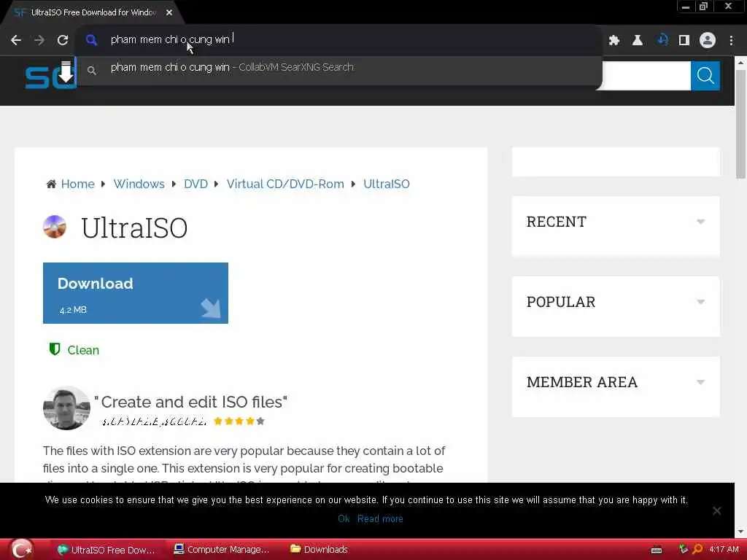Open the browser three-dot menu
Image resolution: width=747 pixels, height=560 pixels.
731,40
